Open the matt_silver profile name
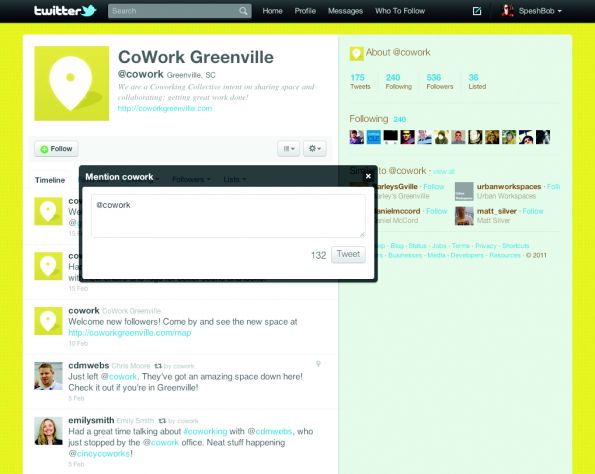This screenshot has height=474, width=595. click(497, 211)
